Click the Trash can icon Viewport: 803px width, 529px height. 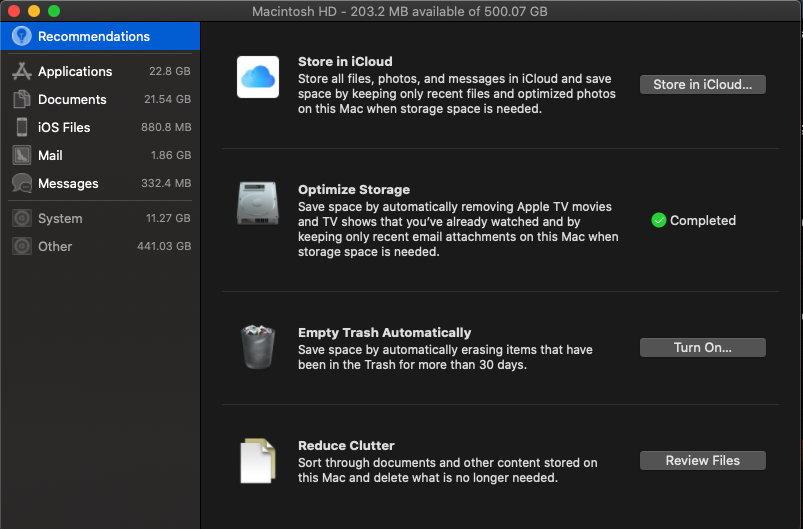(257, 348)
